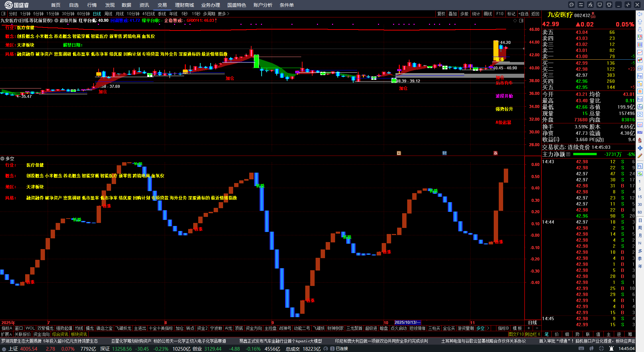Open the colored grid table sidebar icon
Image resolution: width=644 pixels, height=352 pixels.
[x=640, y=45]
